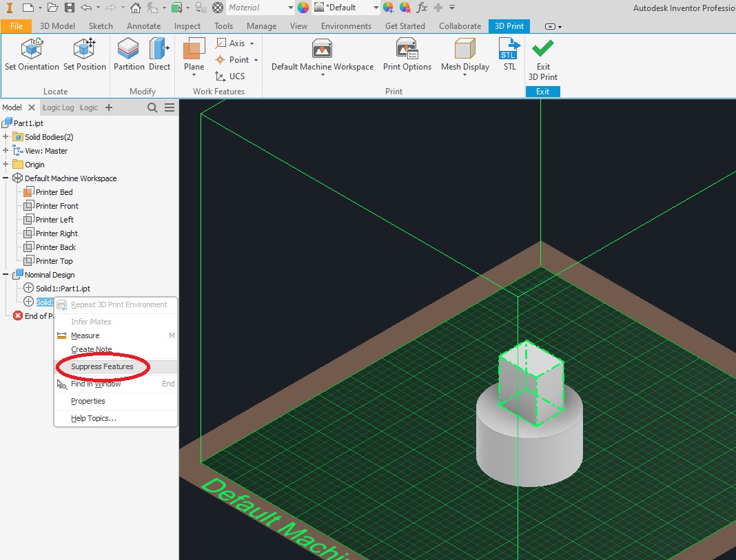Switch to the Collaborate tab
Viewport: 736px width, 560px height.
pyautogui.click(x=460, y=25)
